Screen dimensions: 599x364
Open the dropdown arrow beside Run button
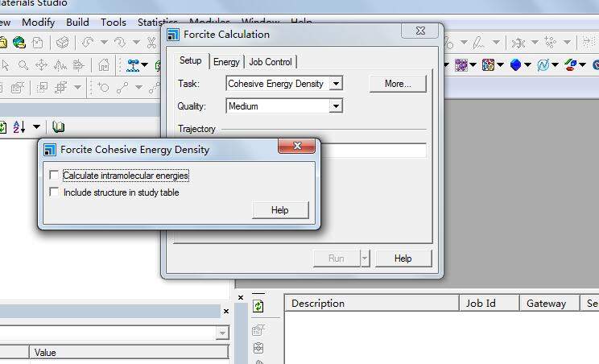pyautogui.click(x=365, y=259)
